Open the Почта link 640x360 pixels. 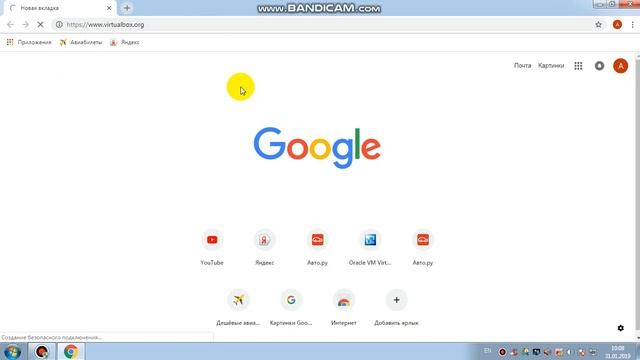(522, 65)
